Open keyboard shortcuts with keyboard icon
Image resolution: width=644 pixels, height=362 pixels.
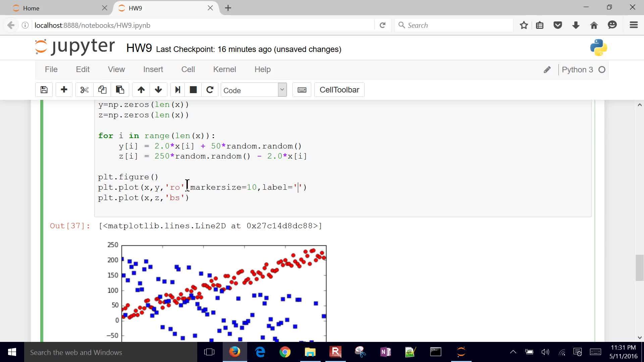point(302,89)
